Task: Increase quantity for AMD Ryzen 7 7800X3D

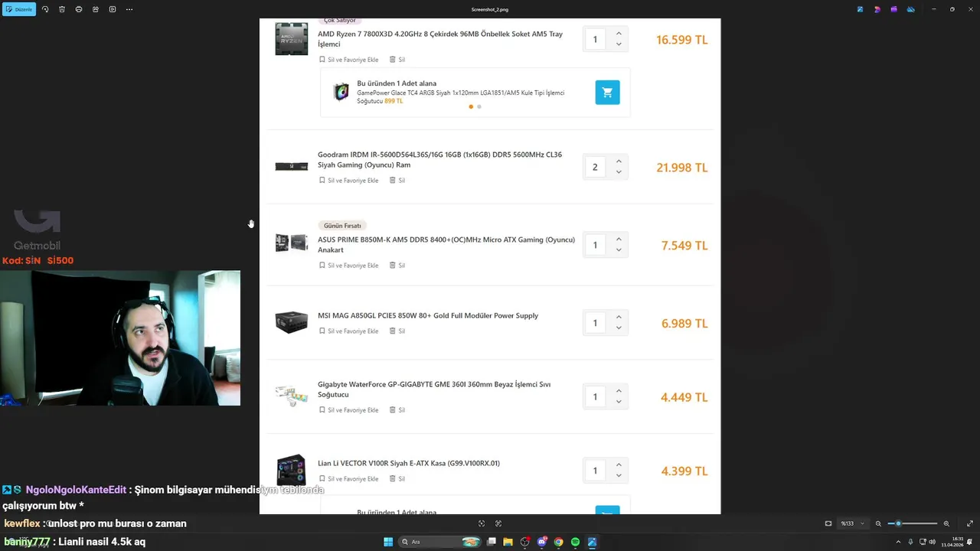Action: point(619,34)
